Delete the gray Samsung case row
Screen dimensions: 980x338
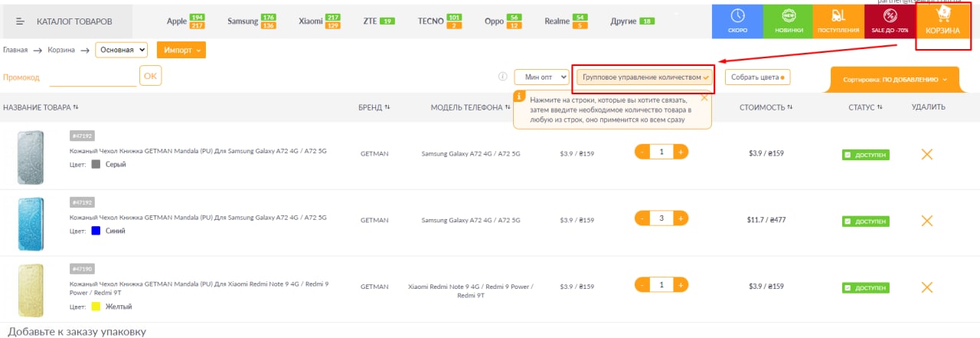coord(926,154)
